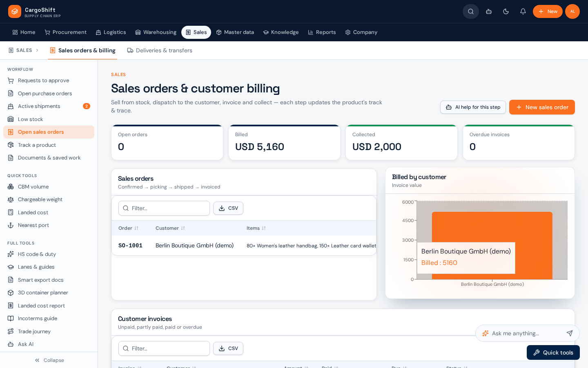Export customer invoices as CSV
This screenshot has height=368, width=588.
tap(228, 348)
